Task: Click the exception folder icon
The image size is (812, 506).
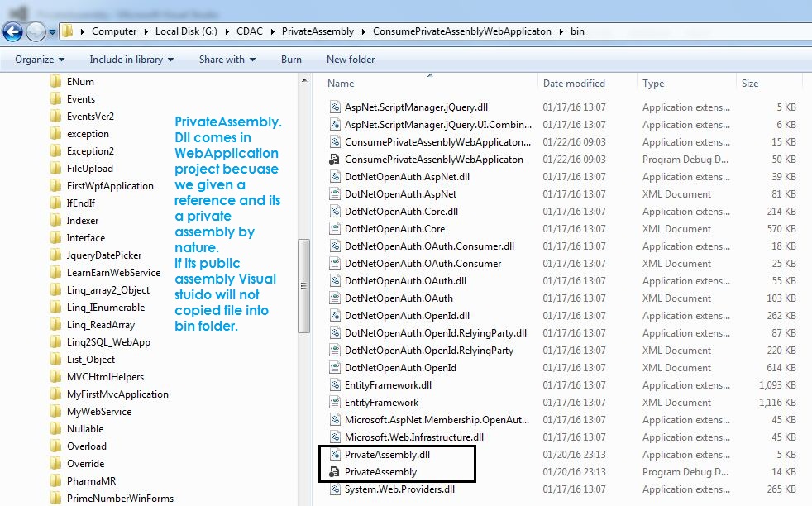Action: pos(56,134)
